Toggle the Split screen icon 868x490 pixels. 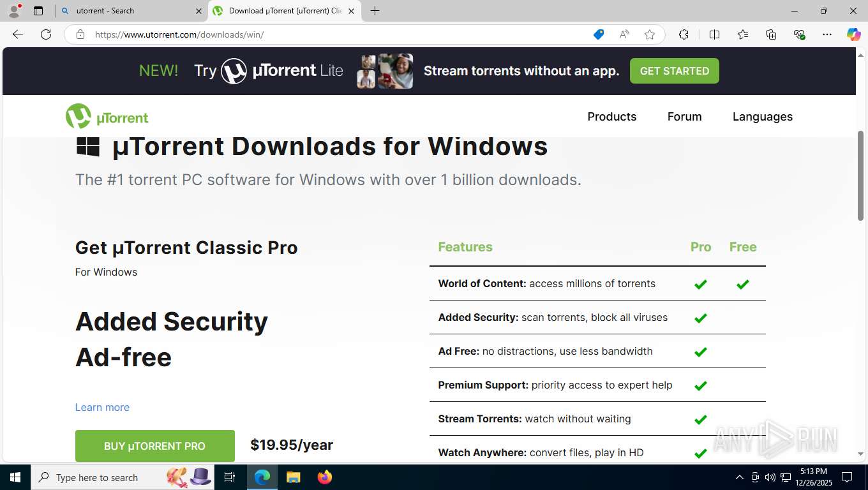(x=714, y=34)
